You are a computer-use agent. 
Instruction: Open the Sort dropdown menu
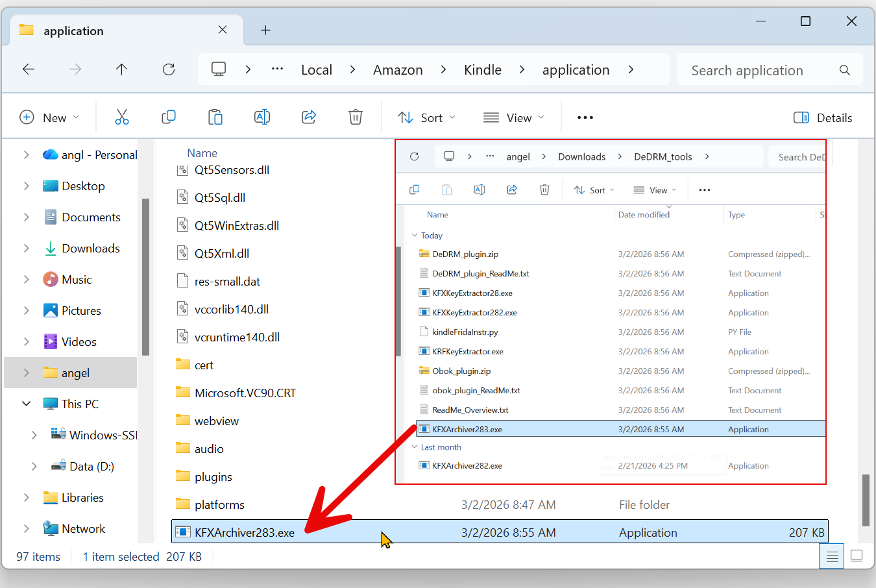[426, 117]
